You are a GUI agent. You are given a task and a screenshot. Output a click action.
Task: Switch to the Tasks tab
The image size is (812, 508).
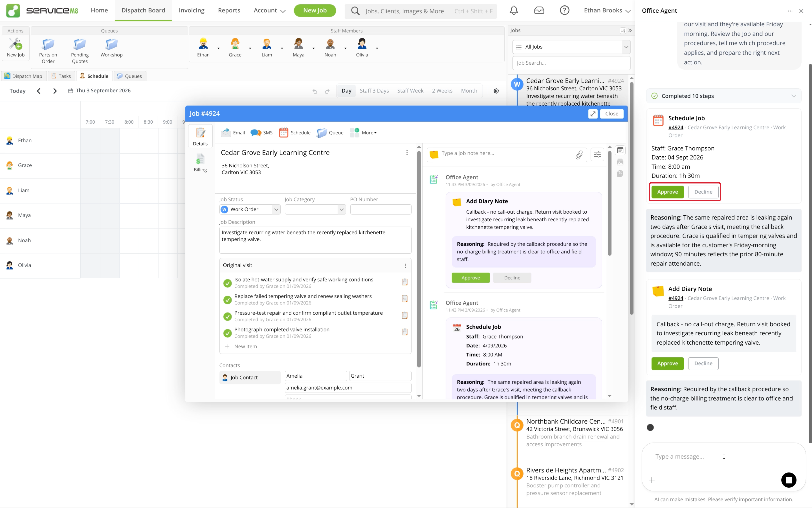click(61, 76)
